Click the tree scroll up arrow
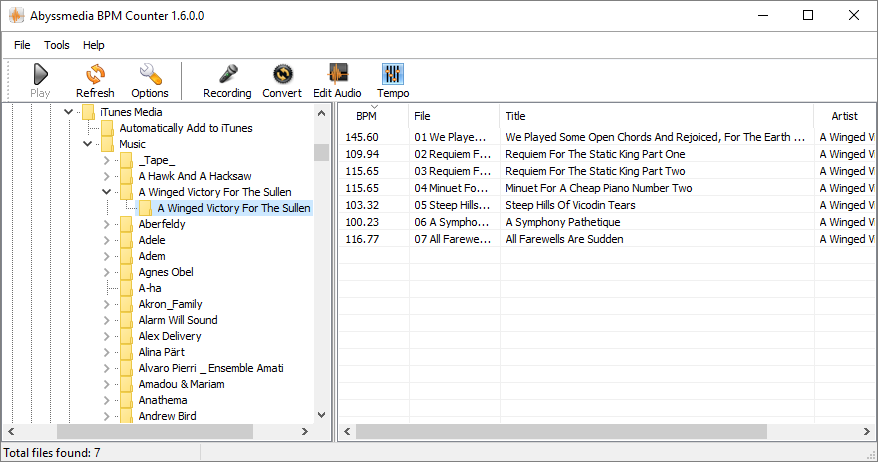The width and height of the screenshot is (878, 462). (321, 113)
